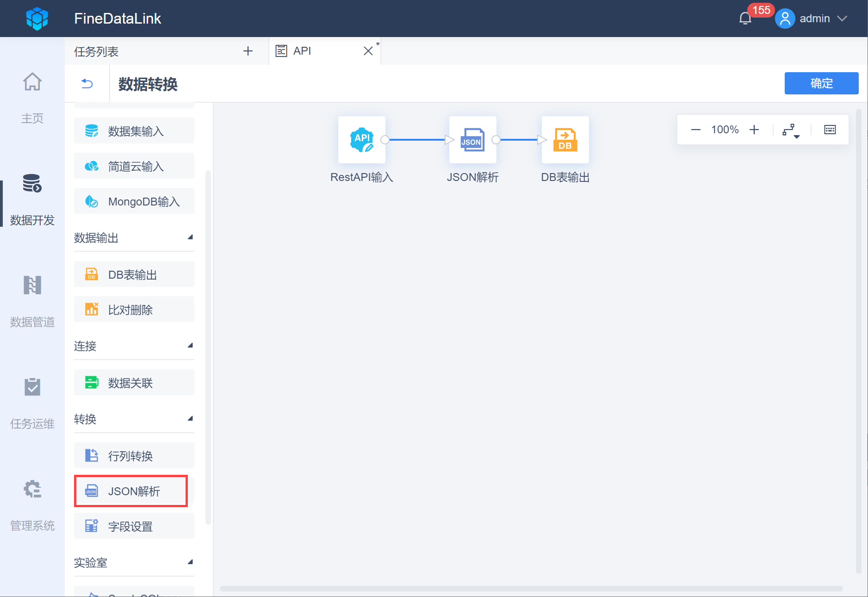Add new task with plus icon
The height and width of the screenshot is (597, 868).
coord(248,51)
